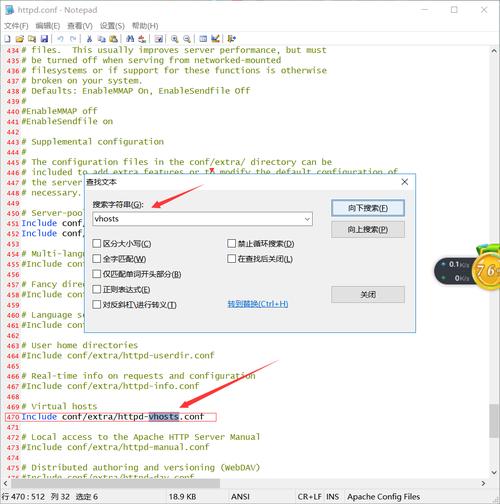
Task: Click the Paste clipboard icon
Action: (114, 39)
